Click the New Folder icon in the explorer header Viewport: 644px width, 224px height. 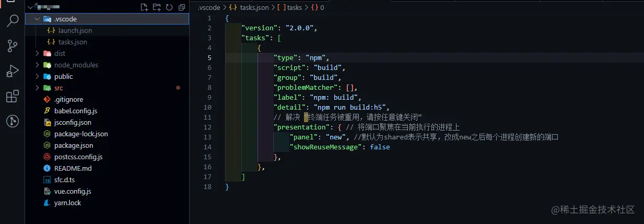(x=157, y=7)
